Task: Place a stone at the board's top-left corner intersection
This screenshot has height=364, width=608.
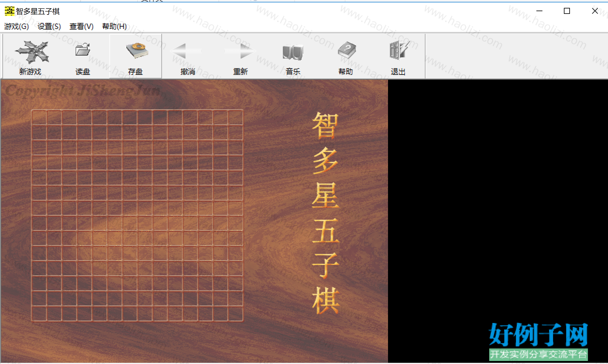Action: click(32, 110)
